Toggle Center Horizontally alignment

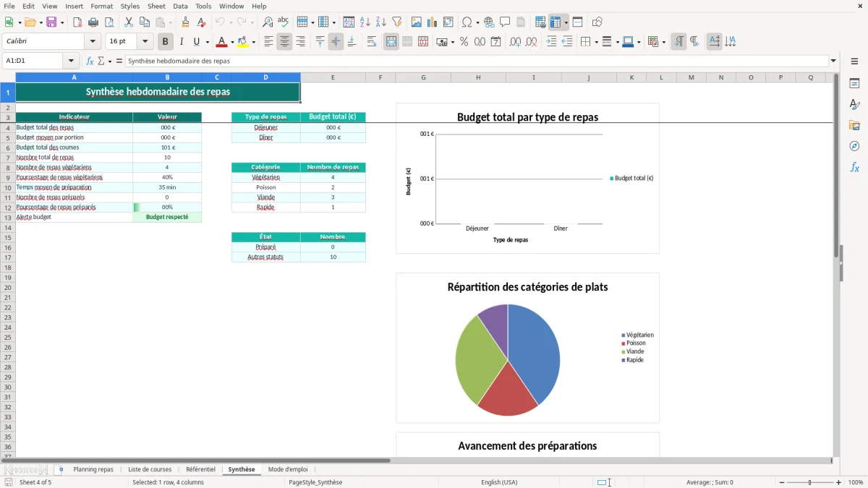click(284, 42)
